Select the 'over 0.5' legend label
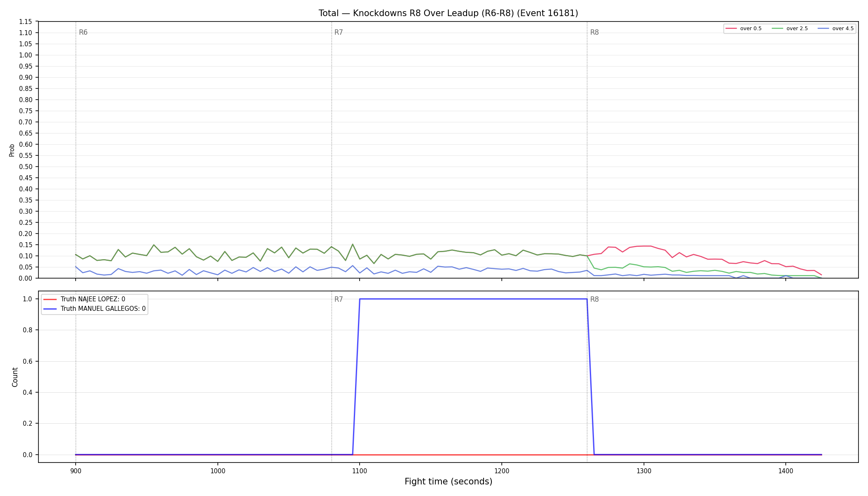 point(751,29)
